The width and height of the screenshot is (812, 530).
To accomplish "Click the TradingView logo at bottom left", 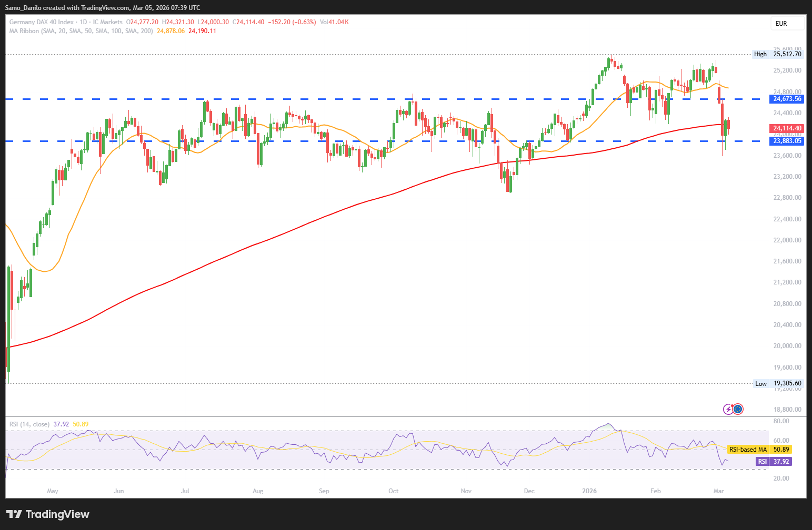I will (48, 514).
